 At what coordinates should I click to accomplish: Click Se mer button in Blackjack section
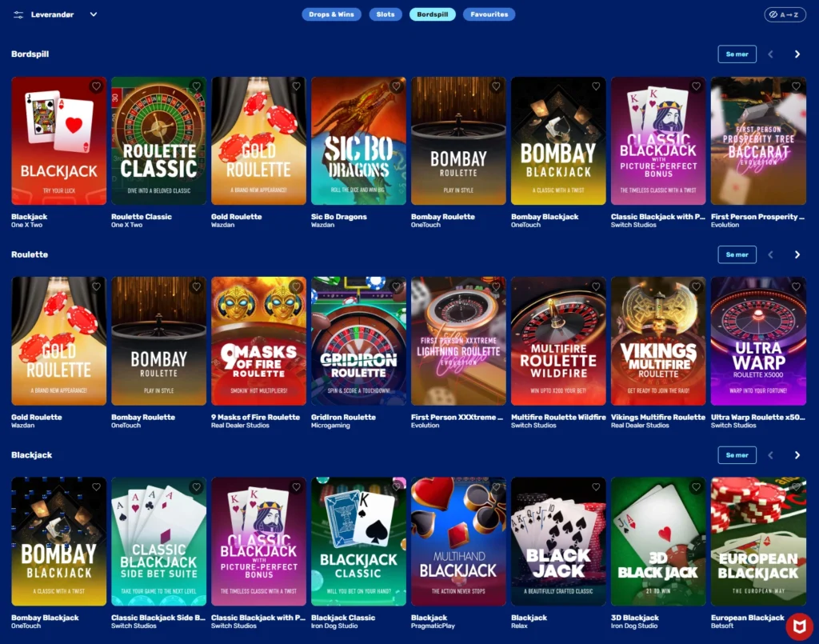tap(737, 455)
